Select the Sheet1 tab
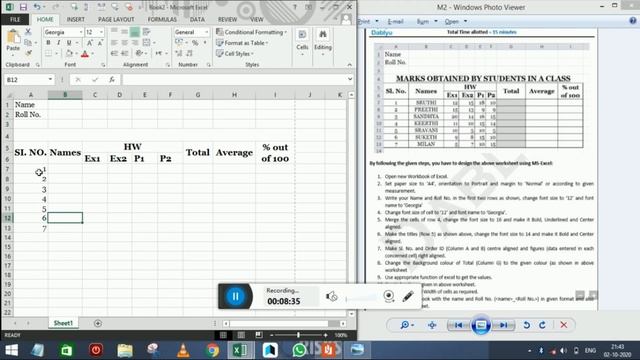 (x=63, y=323)
